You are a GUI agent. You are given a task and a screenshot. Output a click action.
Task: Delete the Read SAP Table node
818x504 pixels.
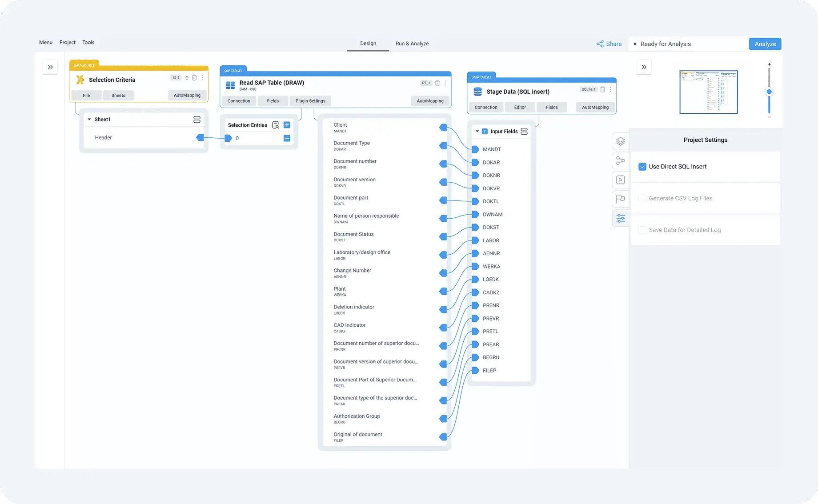click(437, 83)
